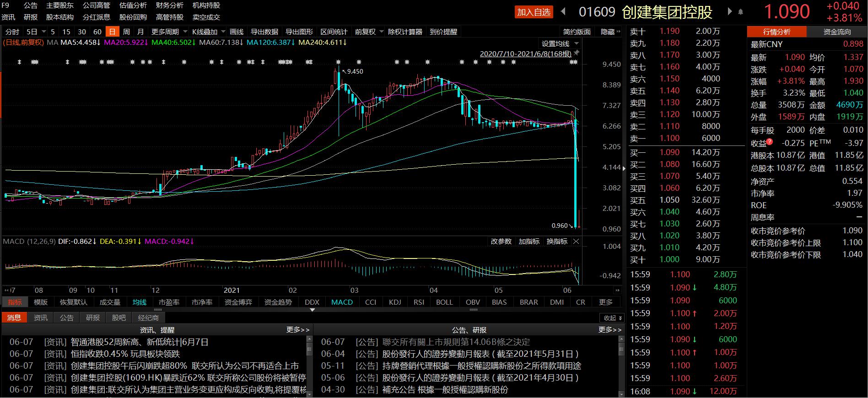This screenshot has height=398, width=868.
Task: Click the side arrow on the chart's right edge
Action: click(624, 168)
